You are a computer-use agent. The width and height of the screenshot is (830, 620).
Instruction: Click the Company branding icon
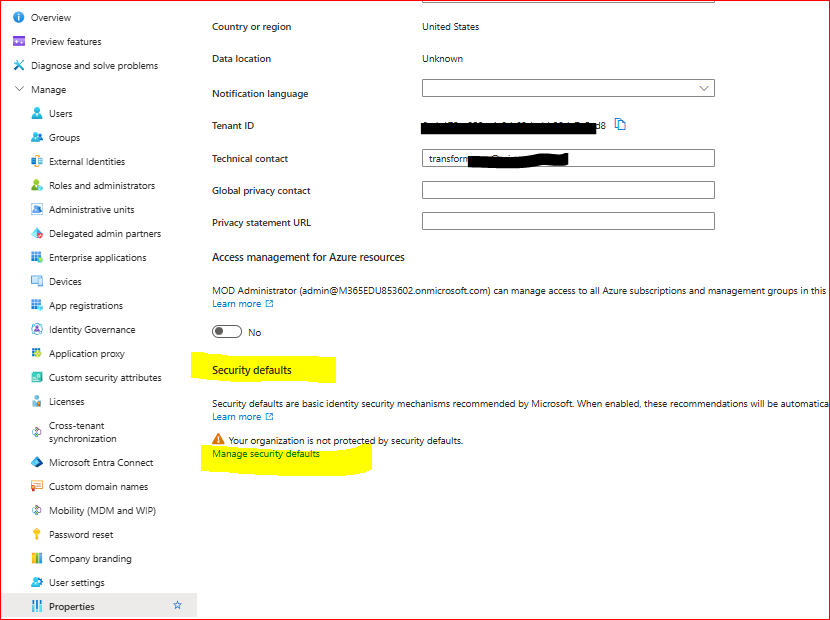point(37,558)
